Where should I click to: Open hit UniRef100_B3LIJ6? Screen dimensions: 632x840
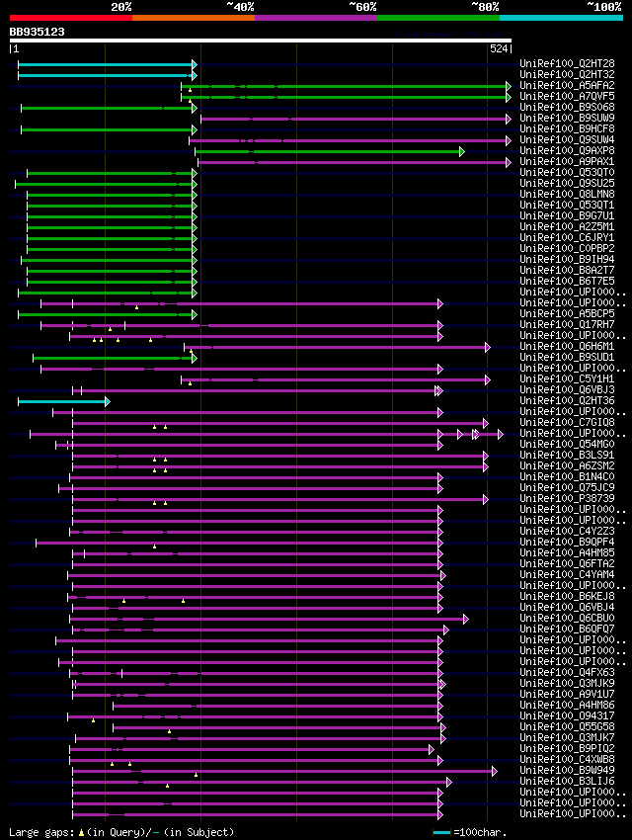tap(567, 781)
